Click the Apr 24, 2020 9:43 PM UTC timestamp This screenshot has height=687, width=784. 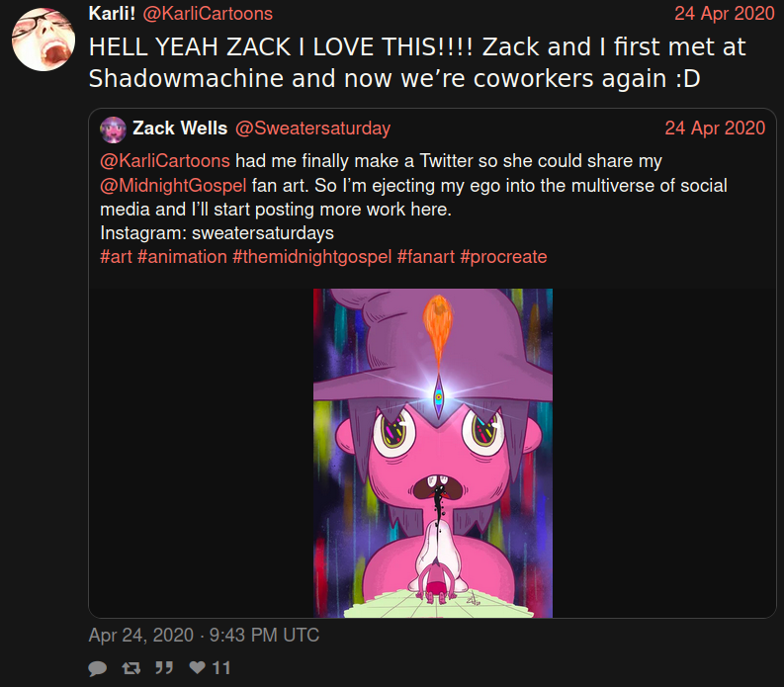204,635
